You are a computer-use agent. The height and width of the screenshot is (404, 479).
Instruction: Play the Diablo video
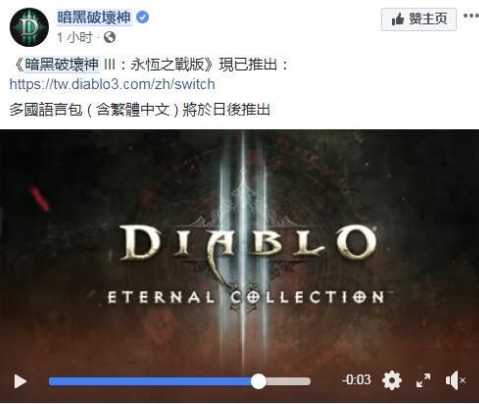20,381
